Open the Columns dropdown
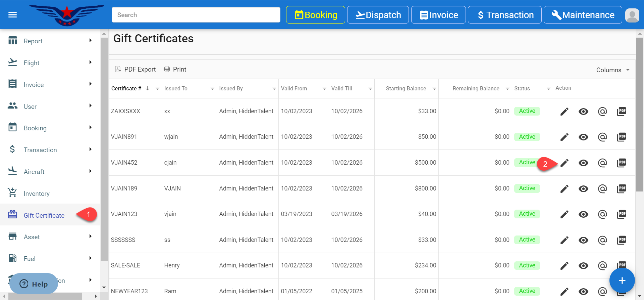This screenshot has height=300, width=644. (x=612, y=70)
